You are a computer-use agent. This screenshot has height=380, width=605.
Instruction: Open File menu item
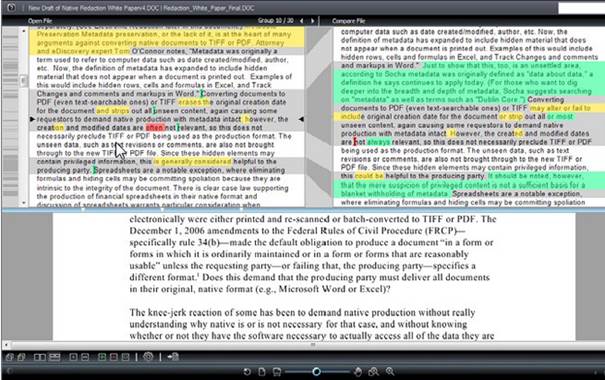tap(40, 21)
